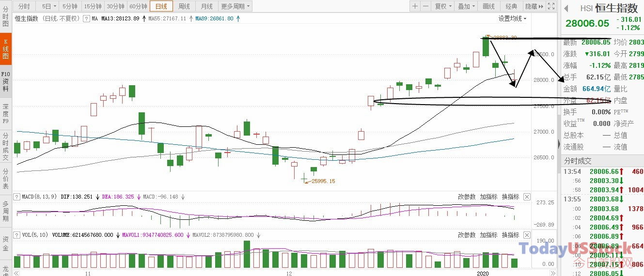The width and height of the screenshot is (644, 276).
Task: Open 资金 sidebar tab
Action: [x=6, y=243]
